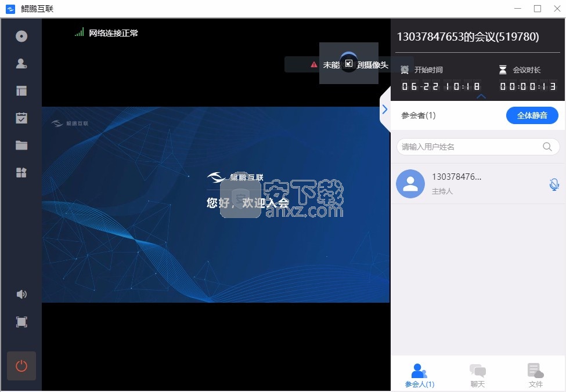Screen dimensions: 566x392
Task: Toggle the speaker volume icon
Action: coord(21,294)
